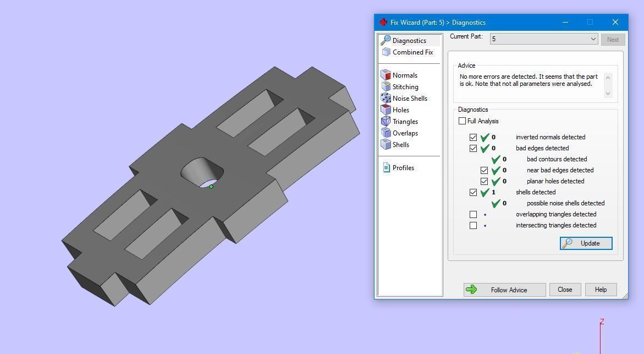Select the Noise Shells icon

tap(386, 98)
